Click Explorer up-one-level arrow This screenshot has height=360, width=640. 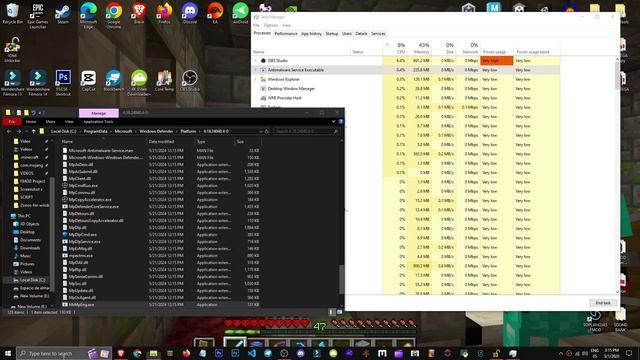[33, 131]
